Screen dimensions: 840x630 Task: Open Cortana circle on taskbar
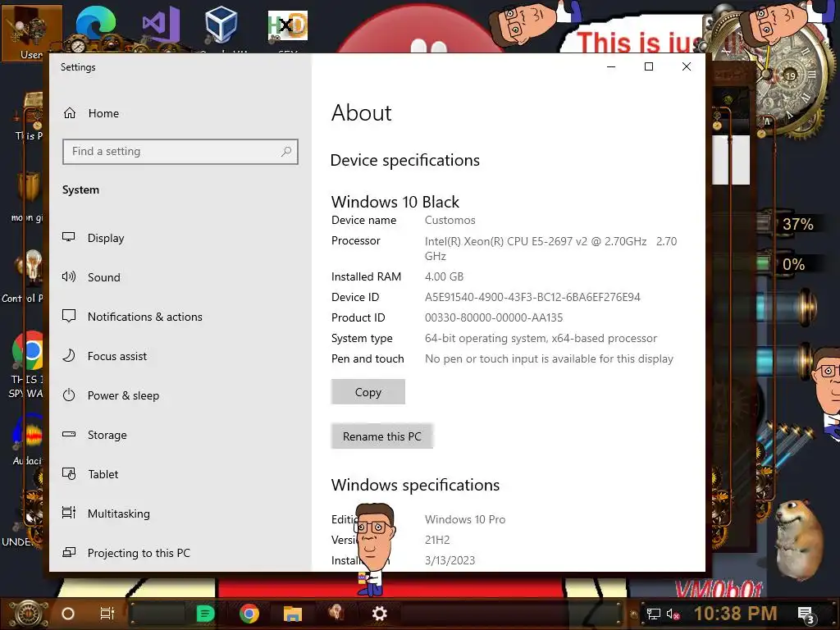click(68, 614)
